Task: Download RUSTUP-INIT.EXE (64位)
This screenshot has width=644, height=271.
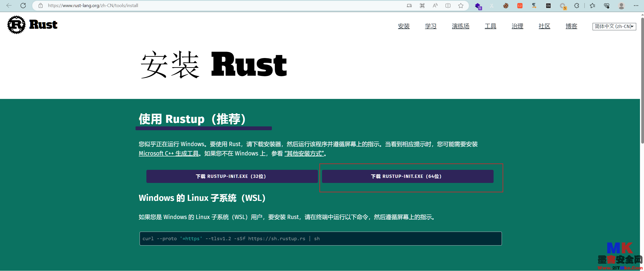Action: point(407,176)
